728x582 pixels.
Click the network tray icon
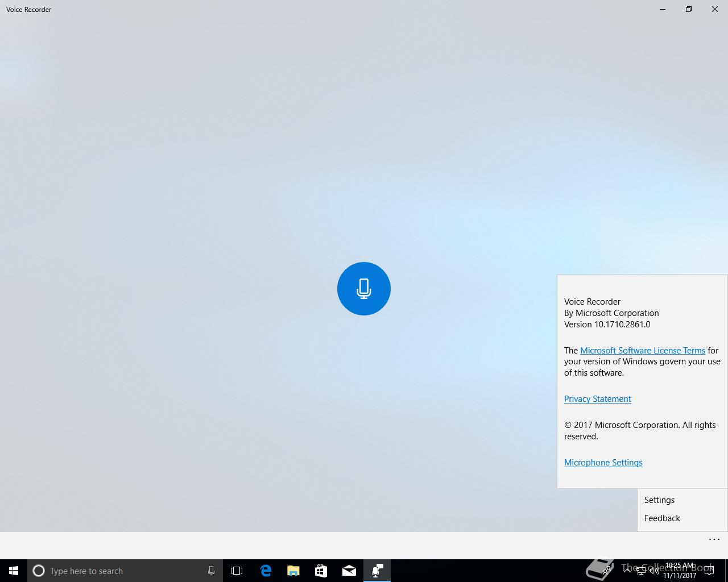641,571
